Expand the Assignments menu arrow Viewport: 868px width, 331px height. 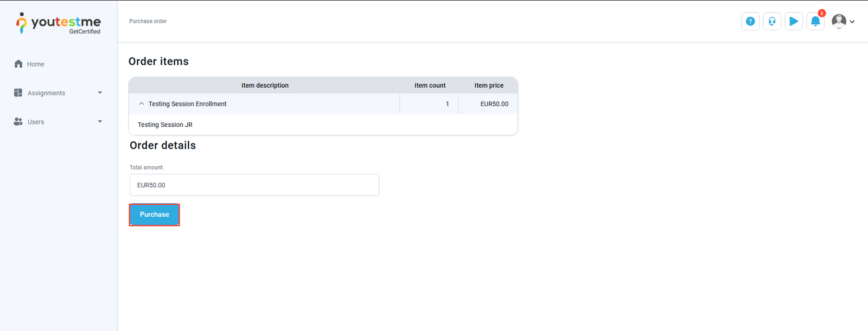point(100,93)
